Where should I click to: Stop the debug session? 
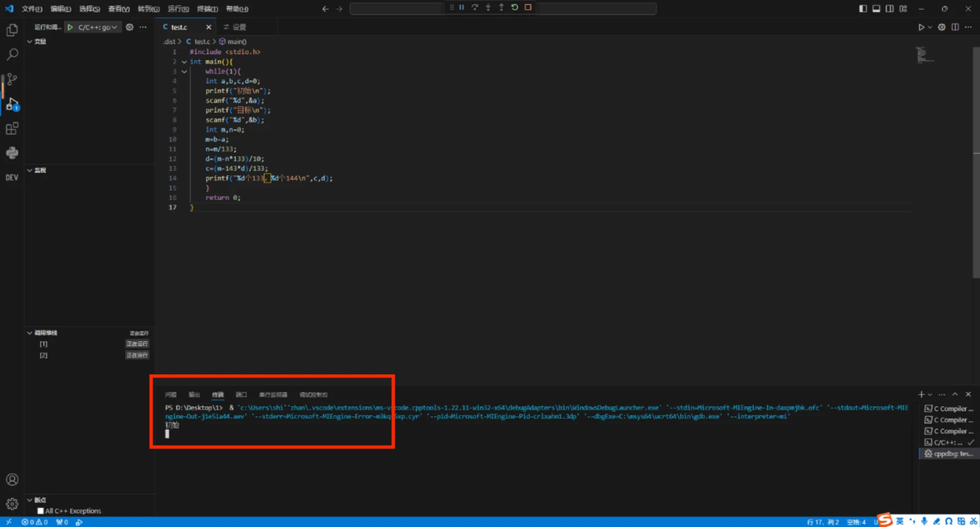528,7
